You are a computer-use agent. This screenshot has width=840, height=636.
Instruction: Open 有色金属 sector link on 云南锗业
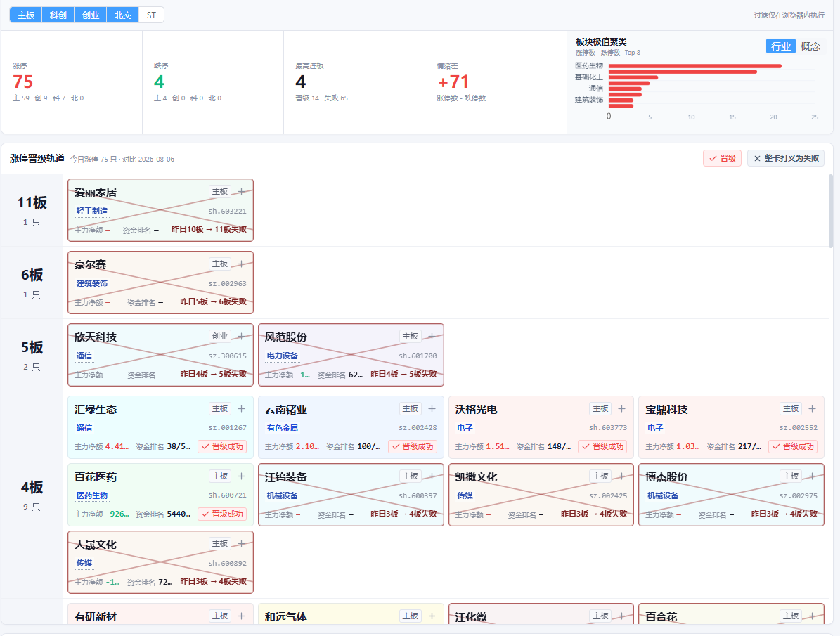(x=283, y=428)
